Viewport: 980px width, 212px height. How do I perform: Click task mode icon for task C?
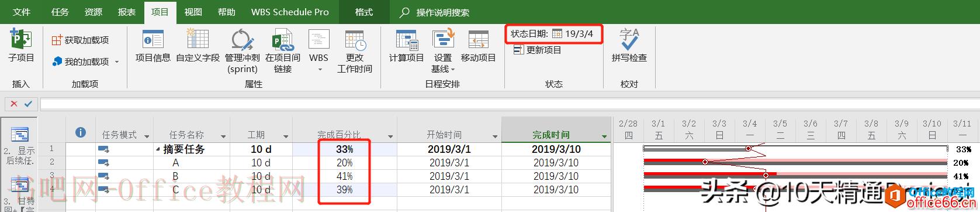tap(103, 189)
